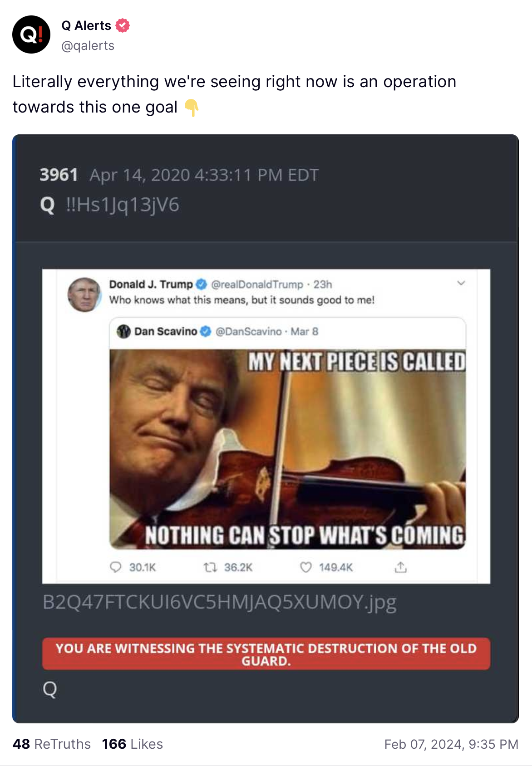The width and height of the screenshot is (532, 766).
Task: View the 166 Likes list
Action: pyautogui.click(x=132, y=744)
